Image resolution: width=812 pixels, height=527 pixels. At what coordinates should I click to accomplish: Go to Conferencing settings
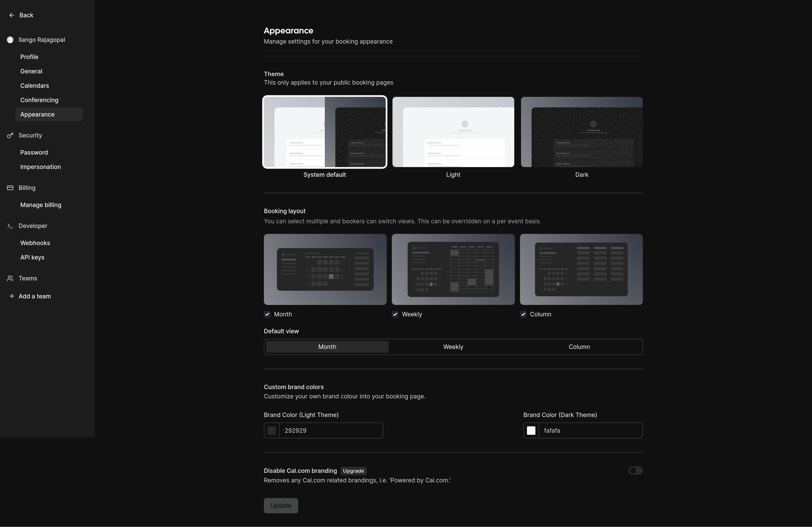[x=49, y=100]
